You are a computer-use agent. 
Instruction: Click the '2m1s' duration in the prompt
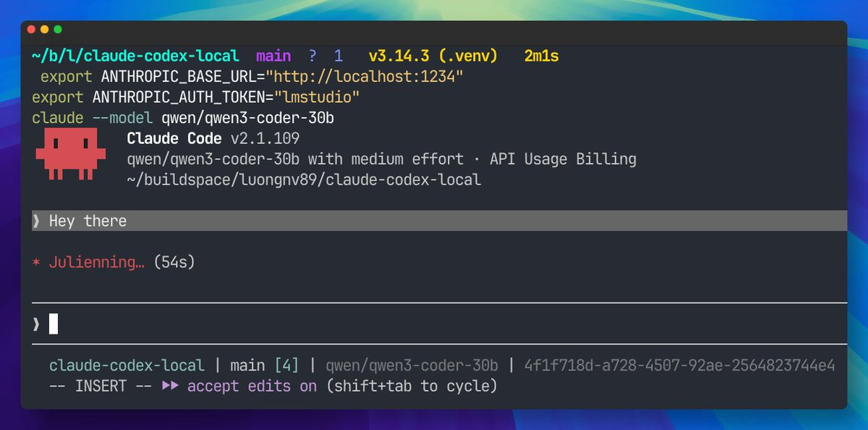click(541, 56)
